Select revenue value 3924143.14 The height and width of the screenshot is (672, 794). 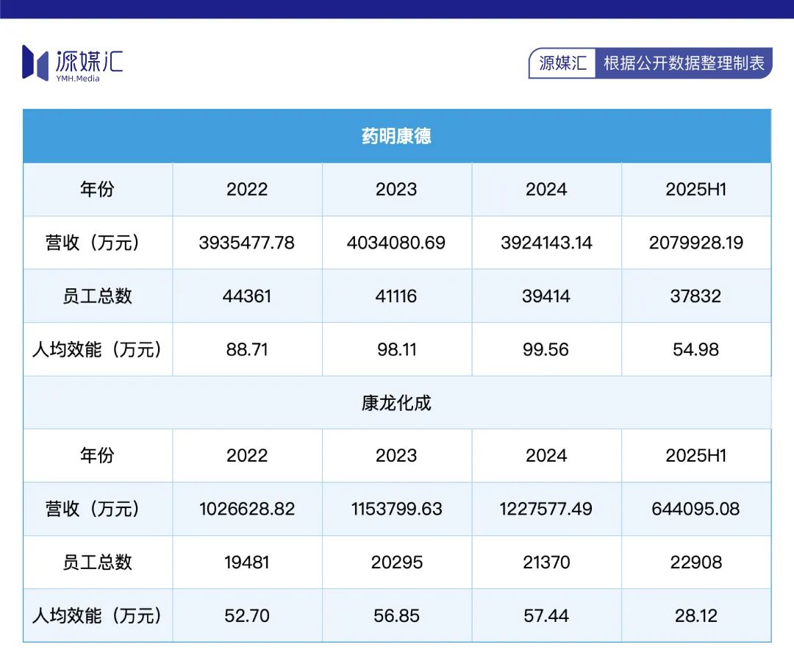pos(546,243)
